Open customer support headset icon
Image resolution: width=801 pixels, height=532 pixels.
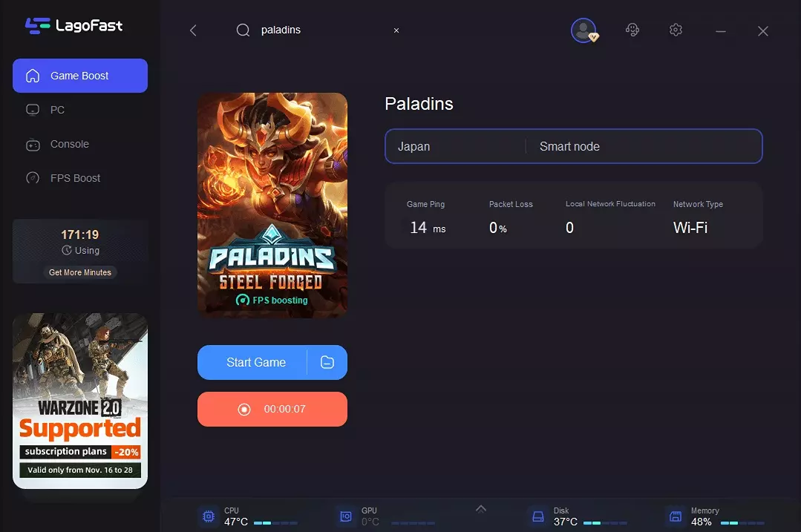tap(632, 30)
